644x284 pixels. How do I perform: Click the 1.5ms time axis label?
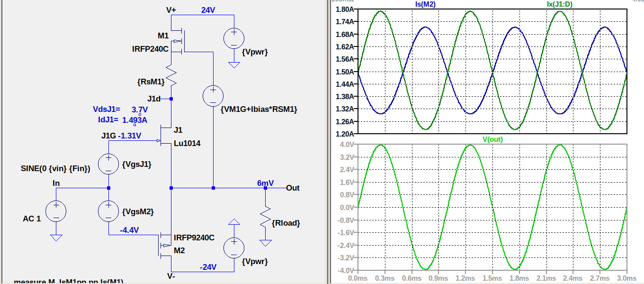tap(492, 278)
